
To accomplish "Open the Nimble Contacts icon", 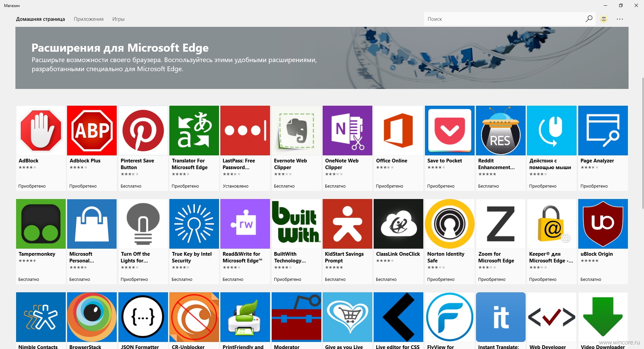I will [41, 317].
